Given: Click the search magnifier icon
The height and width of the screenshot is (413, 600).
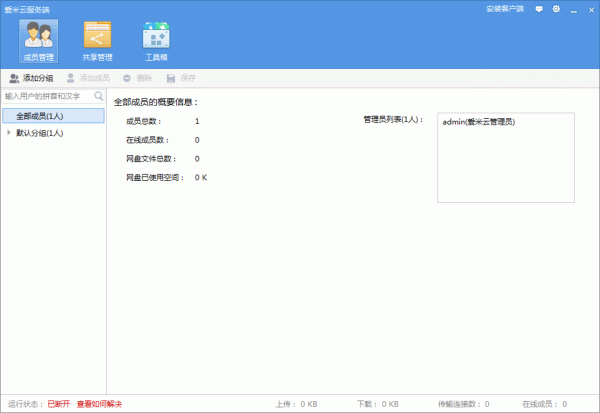Looking at the screenshot, I should pyautogui.click(x=98, y=96).
